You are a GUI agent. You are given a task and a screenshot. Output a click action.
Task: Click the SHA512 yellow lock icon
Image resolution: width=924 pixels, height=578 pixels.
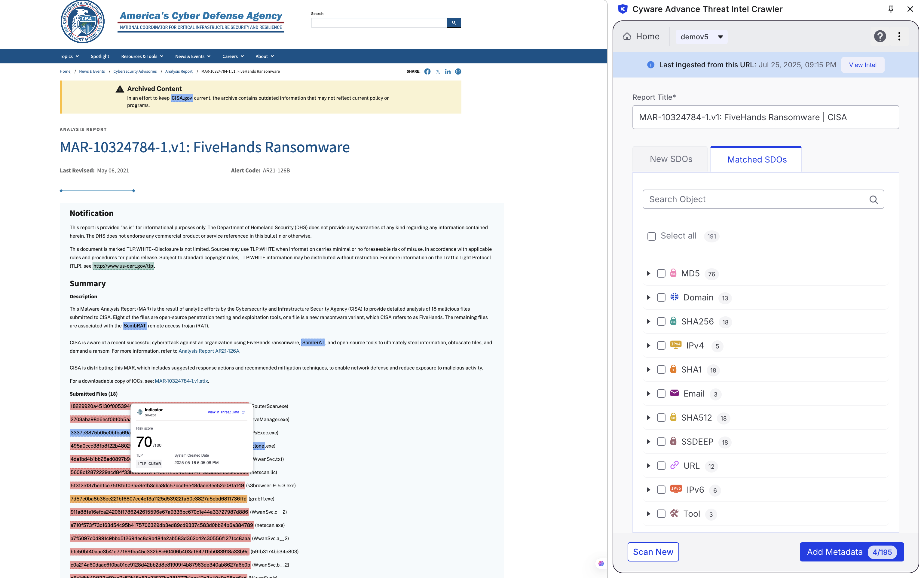673,417
